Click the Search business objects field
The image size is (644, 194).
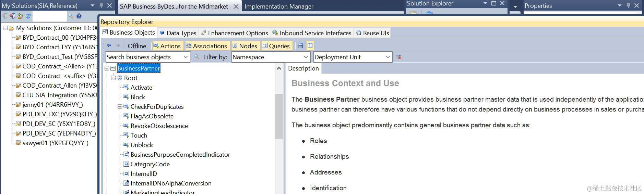pos(144,57)
